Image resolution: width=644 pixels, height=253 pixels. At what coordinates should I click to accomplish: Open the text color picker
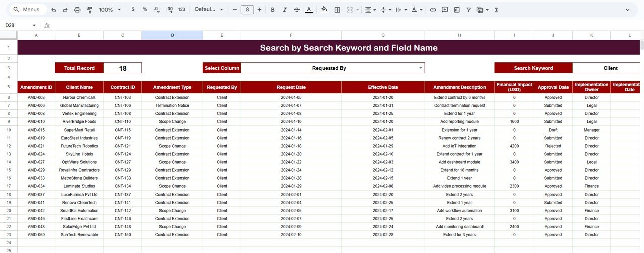[x=309, y=10]
